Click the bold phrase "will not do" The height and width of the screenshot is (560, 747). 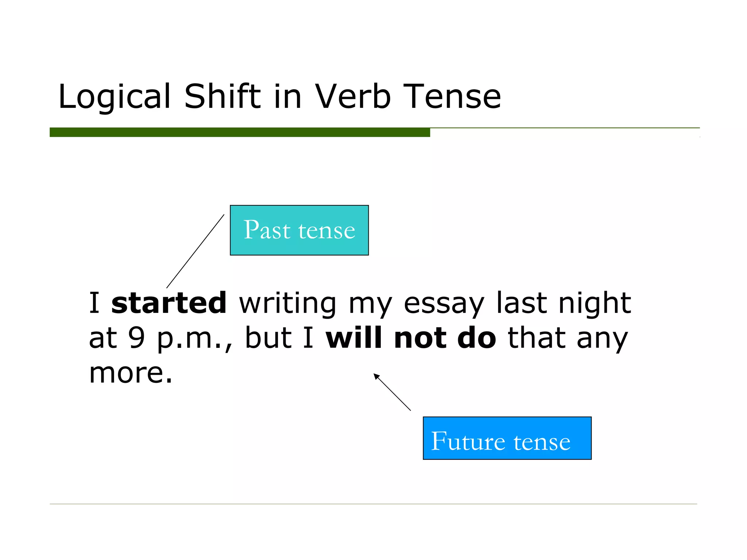click(x=411, y=338)
